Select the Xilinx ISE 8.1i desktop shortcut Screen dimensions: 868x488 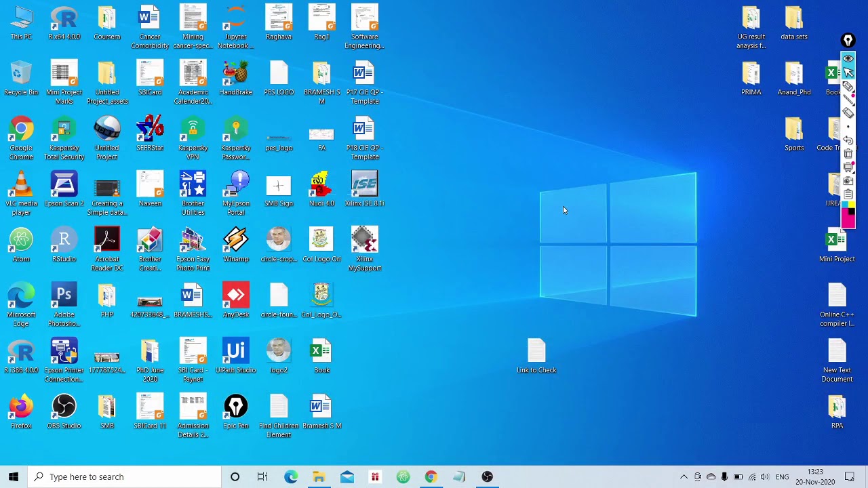(365, 190)
